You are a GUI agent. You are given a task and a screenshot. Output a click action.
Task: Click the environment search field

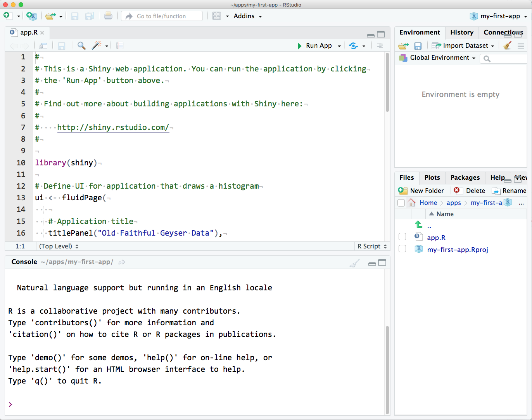tap(503, 59)
